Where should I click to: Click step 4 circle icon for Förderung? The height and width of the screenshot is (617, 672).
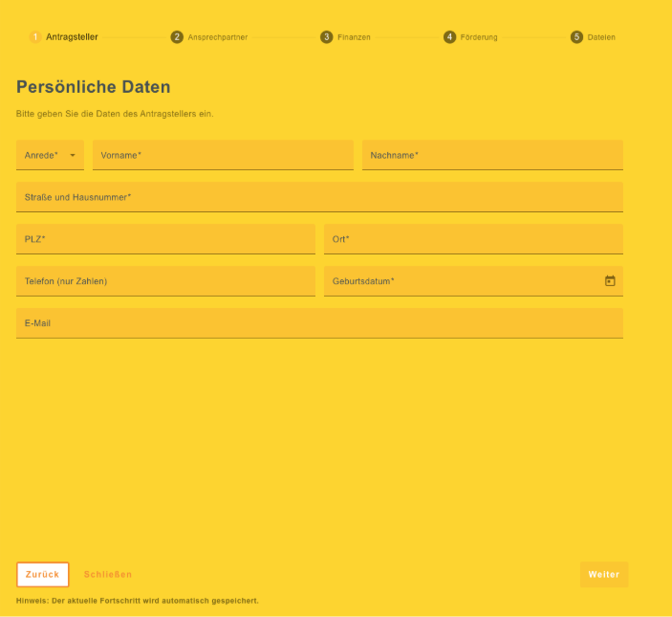pyautogui.click(x=449, y=37)
